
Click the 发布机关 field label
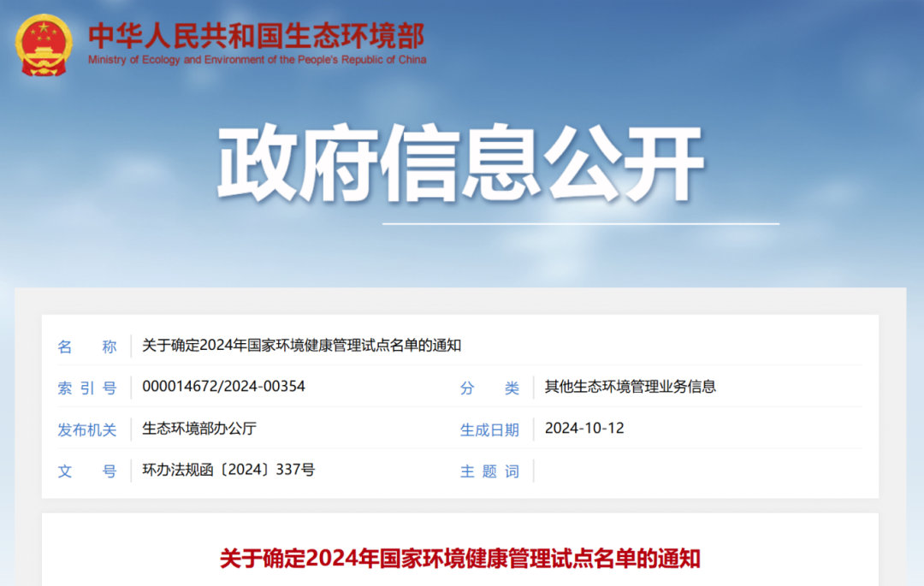pos(86,429)
